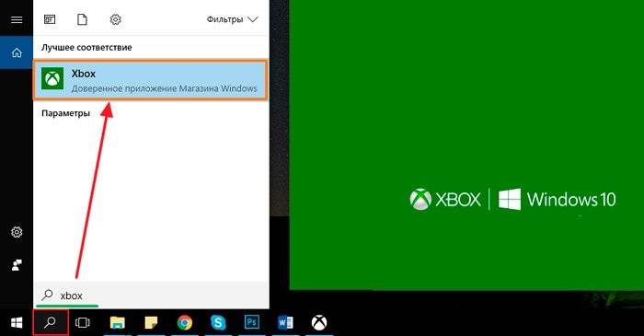
Task: Open Skype from the taskbar
Action: click(218, 322)
